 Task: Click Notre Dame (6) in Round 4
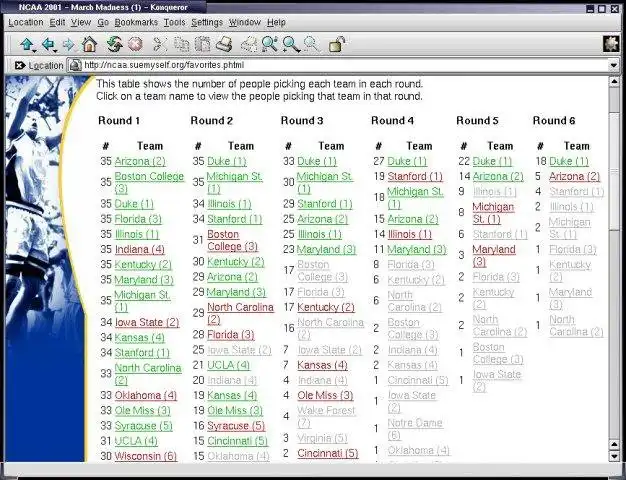[415, 429]
